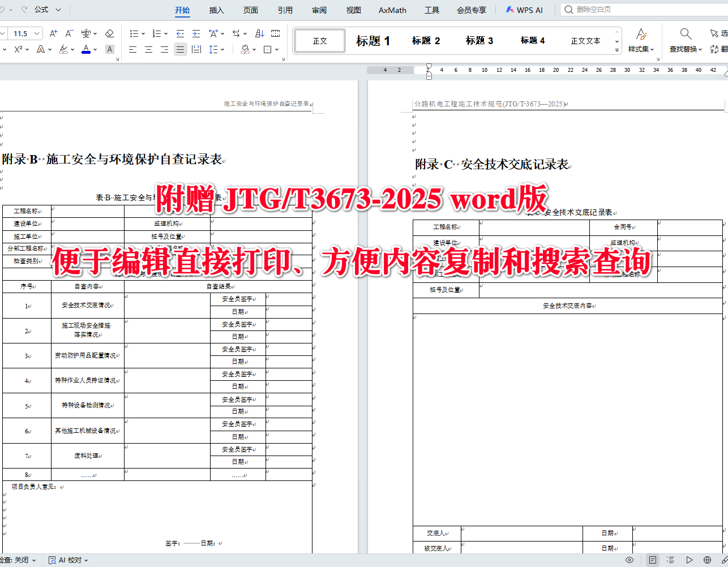
Task: Open the font color tool
Action: [86, 49]
